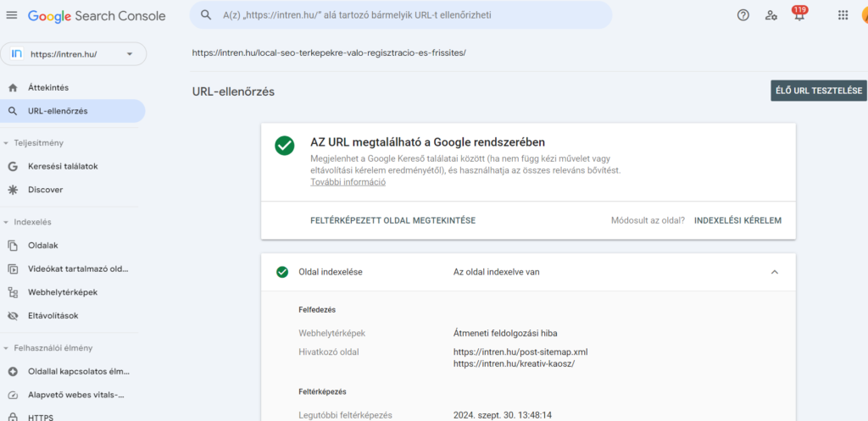Click the intren.hu property favicon
868x421 pixels.
17,54
